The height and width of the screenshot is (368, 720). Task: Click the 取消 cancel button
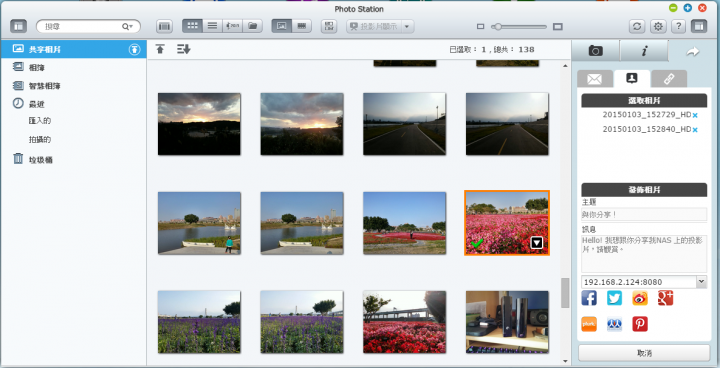click(x=644, y=353)
